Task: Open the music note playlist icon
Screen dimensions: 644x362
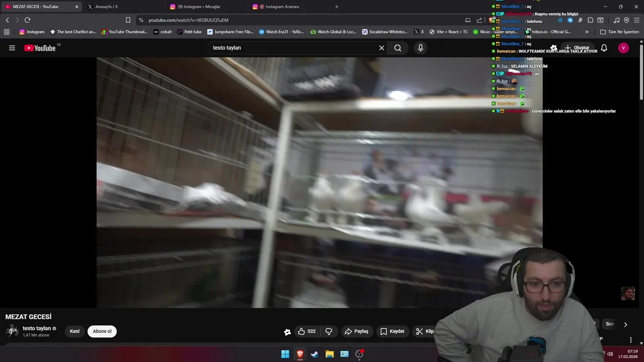Action: tap(616, 20)
